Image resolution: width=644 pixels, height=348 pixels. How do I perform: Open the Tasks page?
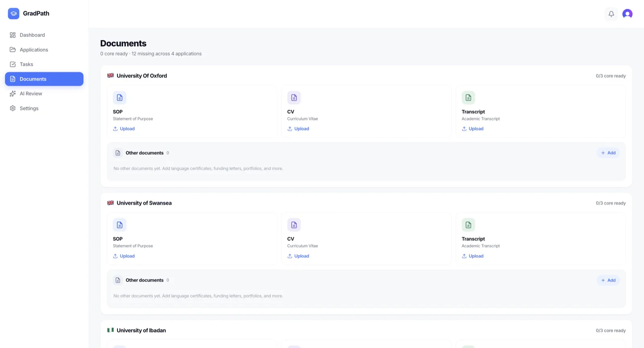44,64
